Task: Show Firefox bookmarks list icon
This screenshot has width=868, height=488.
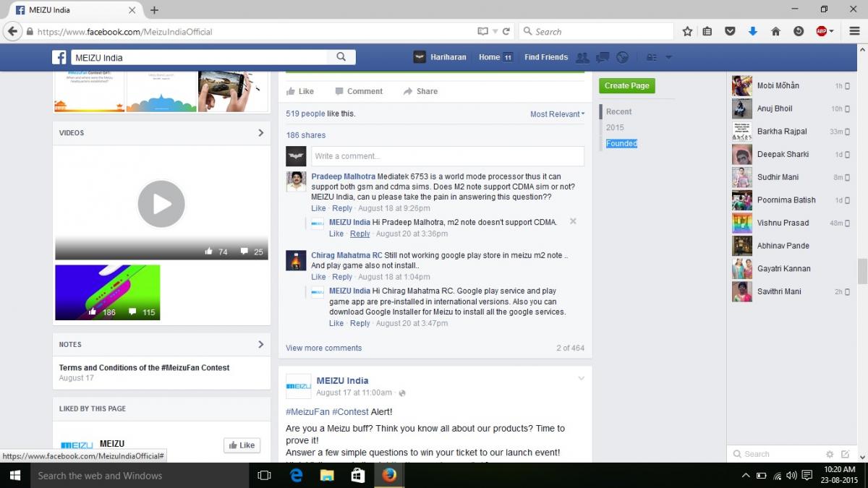Action: pyautogui.click(x=707, y=32)
